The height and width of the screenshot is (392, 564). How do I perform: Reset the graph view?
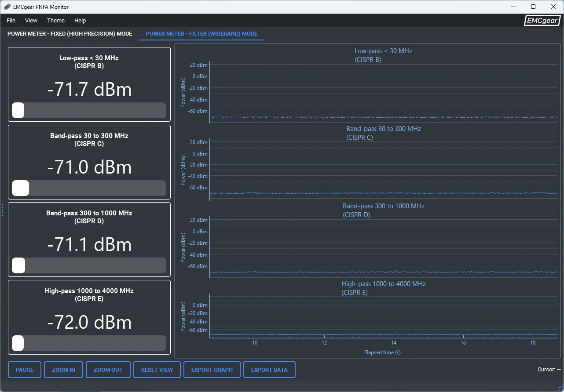[157, 370]
